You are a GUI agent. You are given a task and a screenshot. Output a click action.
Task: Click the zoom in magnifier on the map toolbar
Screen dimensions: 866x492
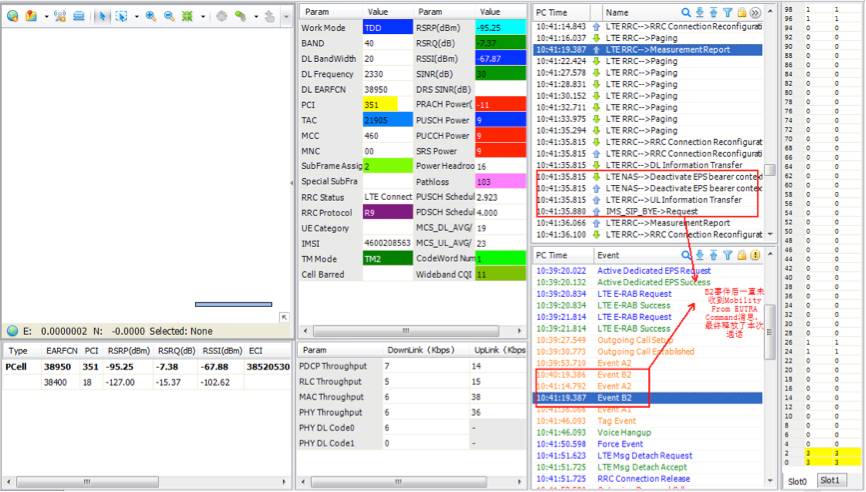point(151,17)
